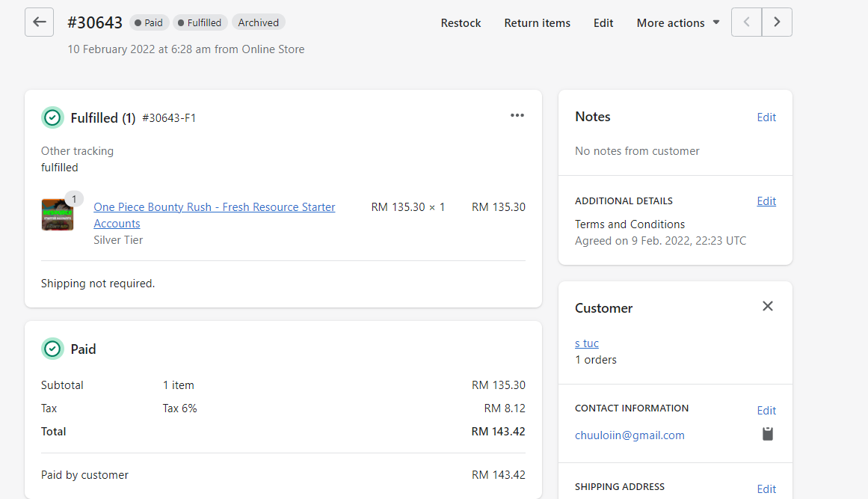The width and height of the screenshot is (868, 499).
Task: Click the Paid status badge
Action: tap(149, 22)
